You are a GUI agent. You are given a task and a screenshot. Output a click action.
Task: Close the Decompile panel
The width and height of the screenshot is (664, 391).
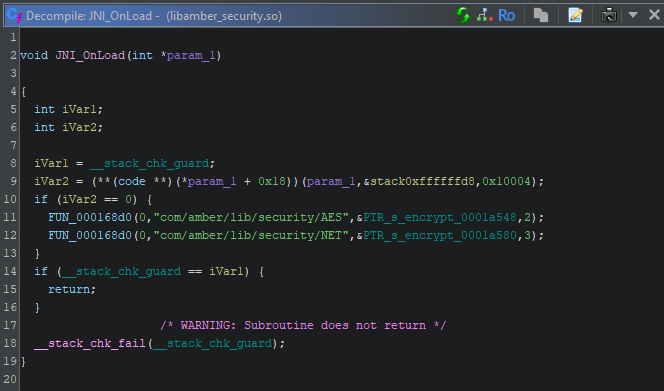pyautogui.click(x=654, y=15)
